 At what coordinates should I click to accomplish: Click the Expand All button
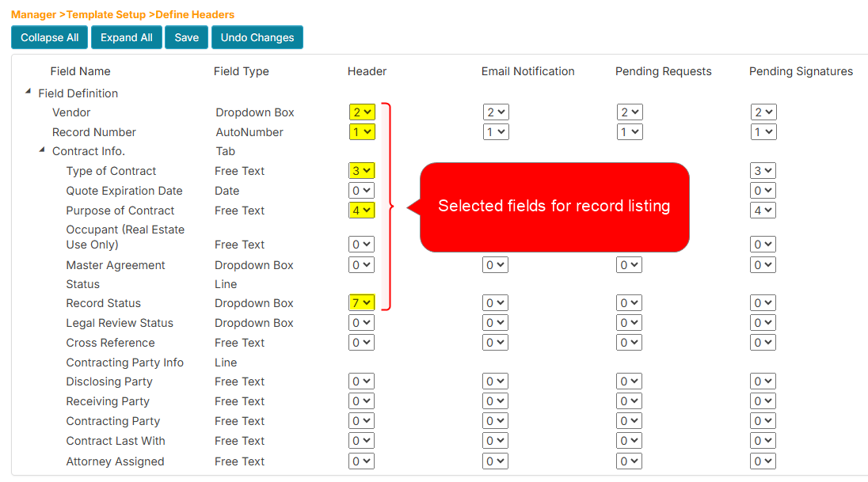pos(126,36)
